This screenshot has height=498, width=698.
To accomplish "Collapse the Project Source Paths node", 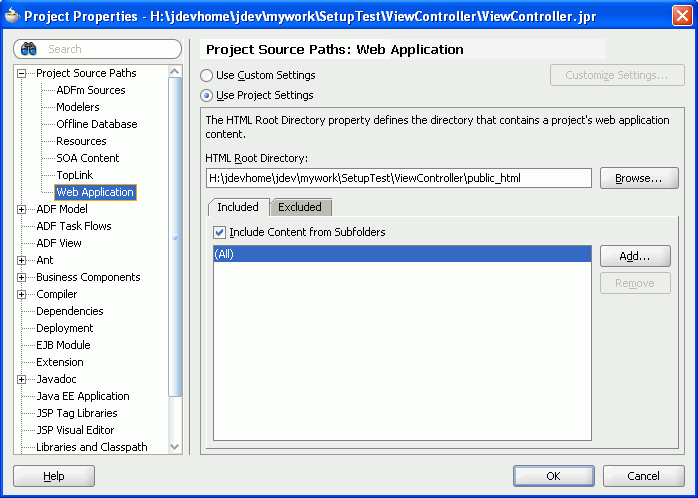I will pyautogui.click(x=21, y=73).
